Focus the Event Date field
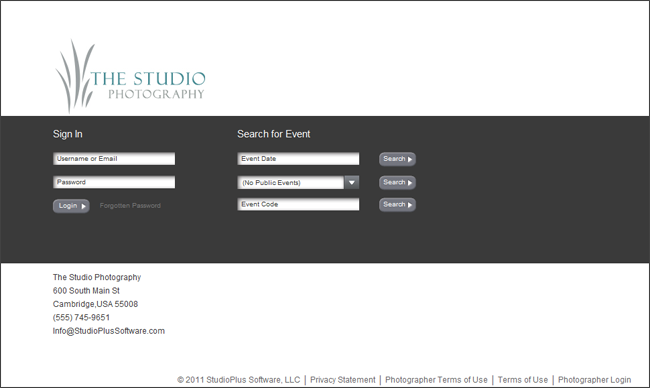650x388 pixels. pyautogui.click(x=298, y=159)
